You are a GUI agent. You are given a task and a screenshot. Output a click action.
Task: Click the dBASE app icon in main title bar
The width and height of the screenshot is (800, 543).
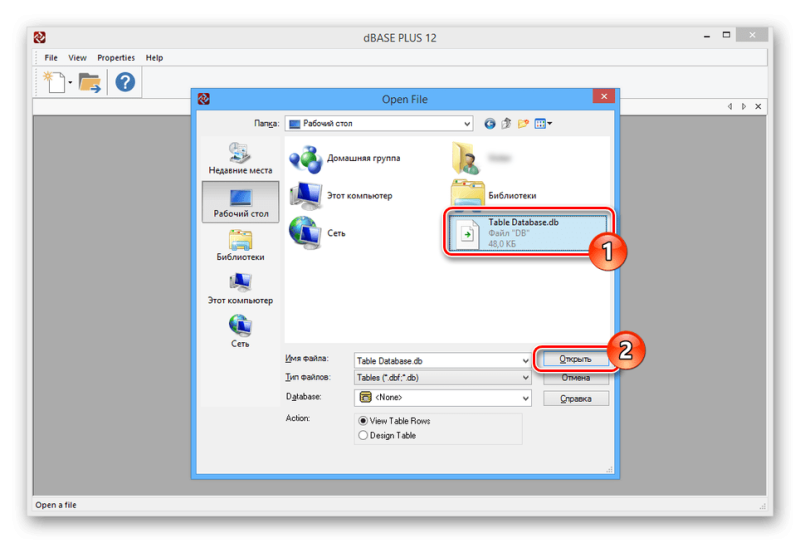coord(40,37)
